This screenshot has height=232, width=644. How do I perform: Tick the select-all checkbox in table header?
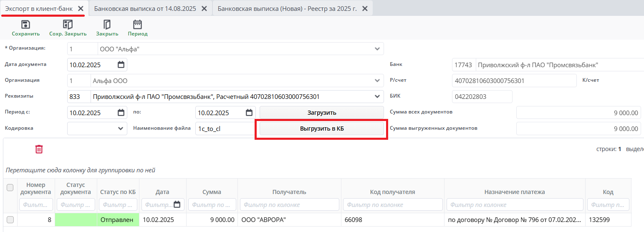10,188
